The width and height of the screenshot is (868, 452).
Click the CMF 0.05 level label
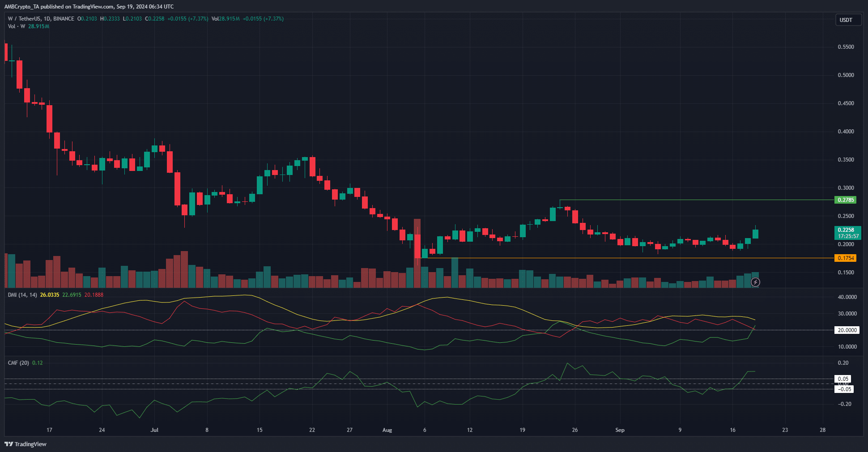[x=843, y=379]
